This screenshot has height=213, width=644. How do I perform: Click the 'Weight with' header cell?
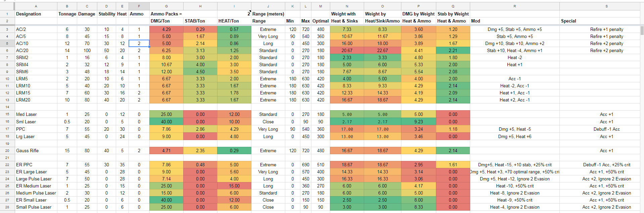pos(347,14)
